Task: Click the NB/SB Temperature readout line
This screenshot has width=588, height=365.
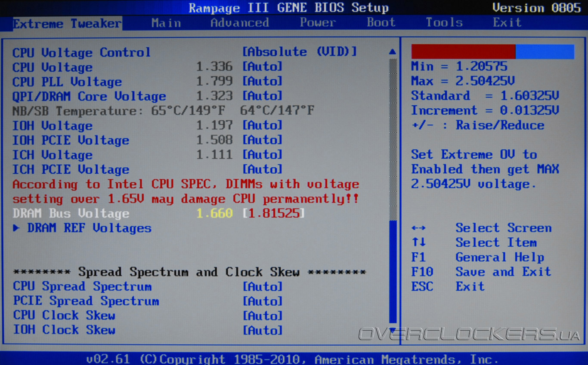Action: click(x=164, y=111)
